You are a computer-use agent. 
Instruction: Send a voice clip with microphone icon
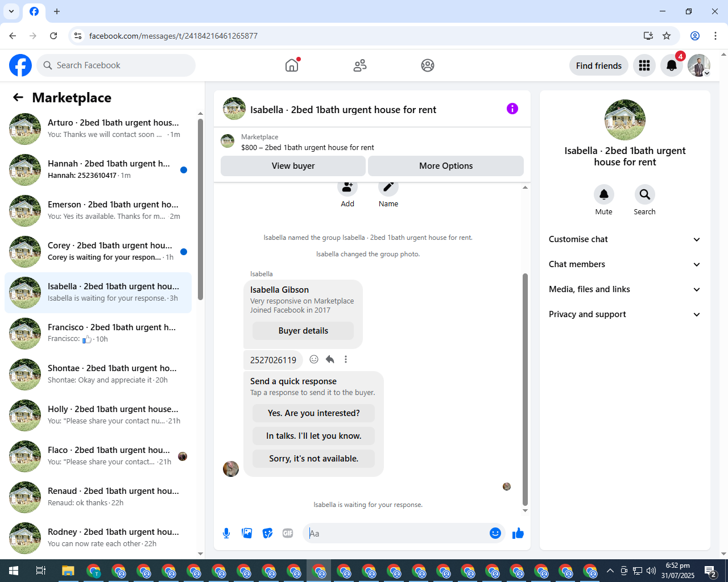pos(226,533)
